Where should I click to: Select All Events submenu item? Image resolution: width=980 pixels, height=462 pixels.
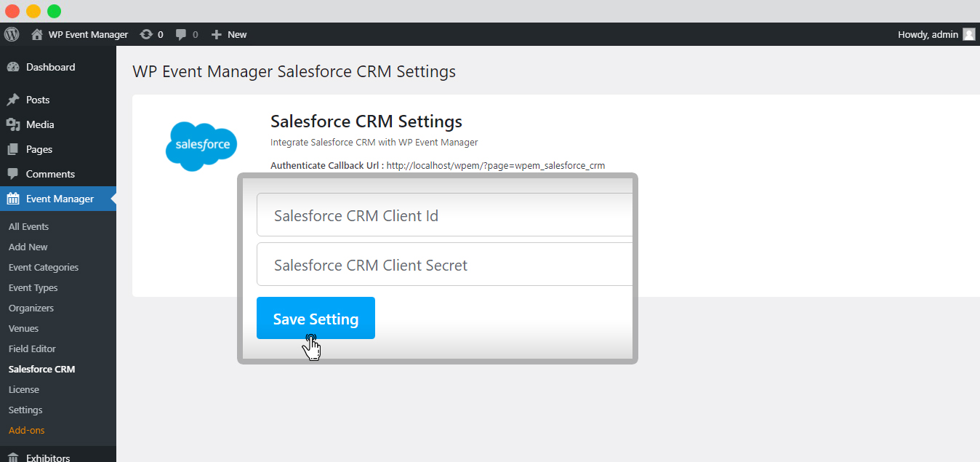coord(28,226)
